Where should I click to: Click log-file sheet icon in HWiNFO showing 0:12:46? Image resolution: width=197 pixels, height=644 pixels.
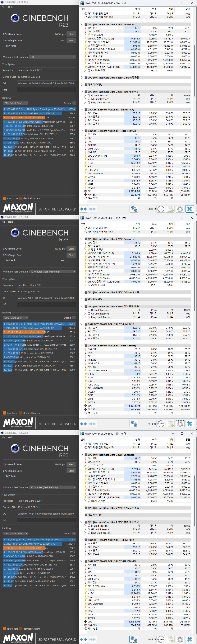tap(170, 424)
